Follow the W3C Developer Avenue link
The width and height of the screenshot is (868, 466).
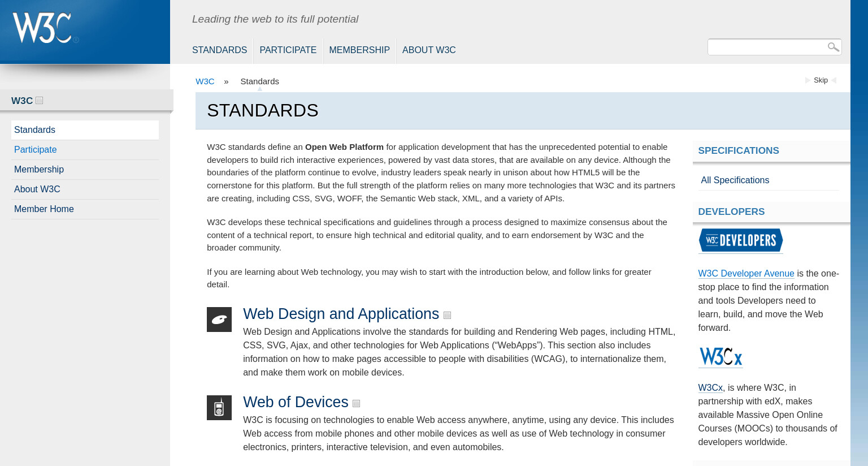pyautogui.click(x=746, y=274)
